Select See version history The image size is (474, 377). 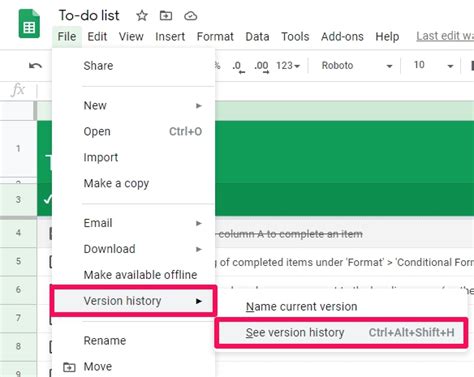coord(341,333)
